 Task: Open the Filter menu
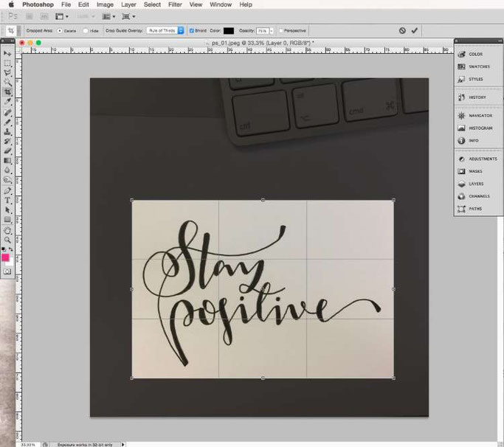point(175,4)
